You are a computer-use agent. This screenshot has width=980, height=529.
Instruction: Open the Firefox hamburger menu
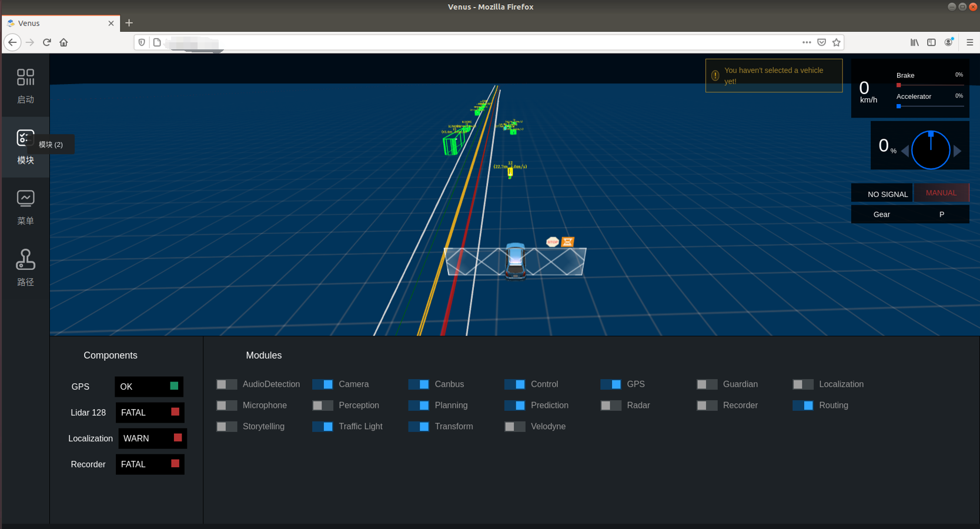click(x=969, y=42)
